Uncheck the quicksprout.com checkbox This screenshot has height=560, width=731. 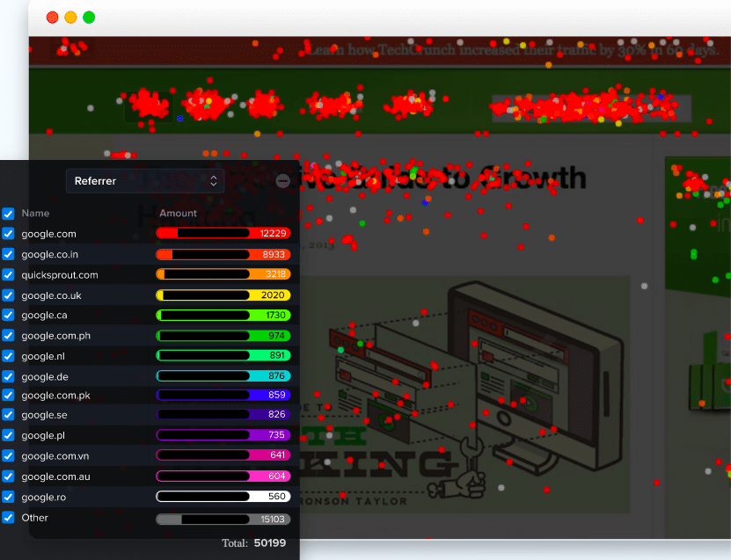[8, 275]
